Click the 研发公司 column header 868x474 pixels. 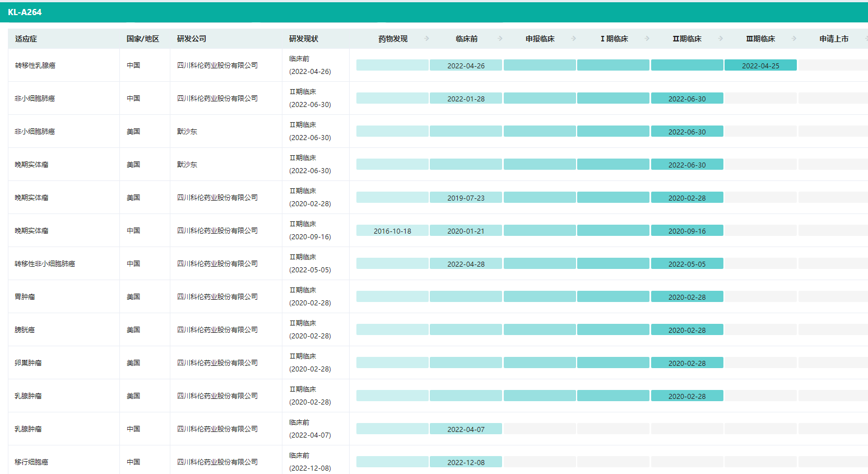(x=192, y=39)
